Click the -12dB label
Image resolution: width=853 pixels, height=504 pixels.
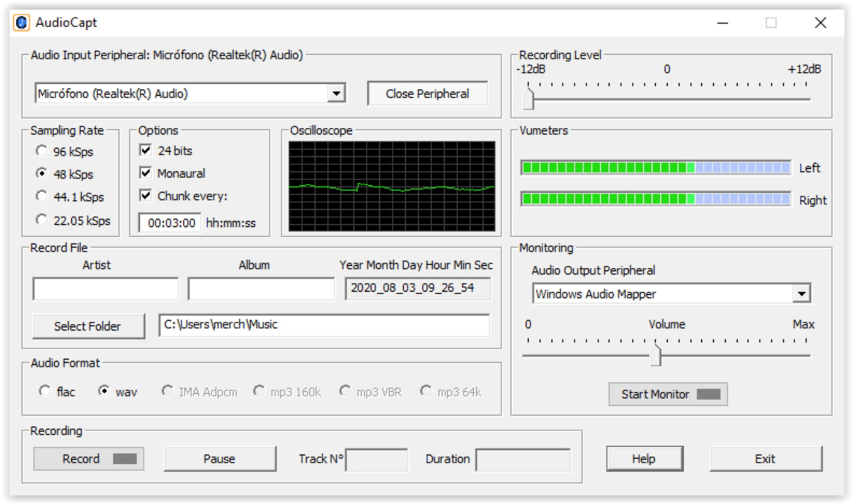(531, 69)
